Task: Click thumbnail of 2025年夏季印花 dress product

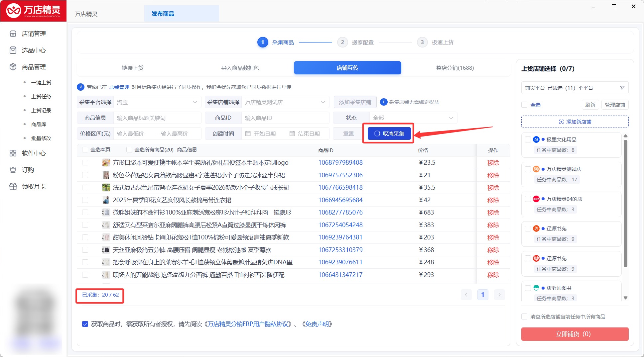Action: (106, 200)
